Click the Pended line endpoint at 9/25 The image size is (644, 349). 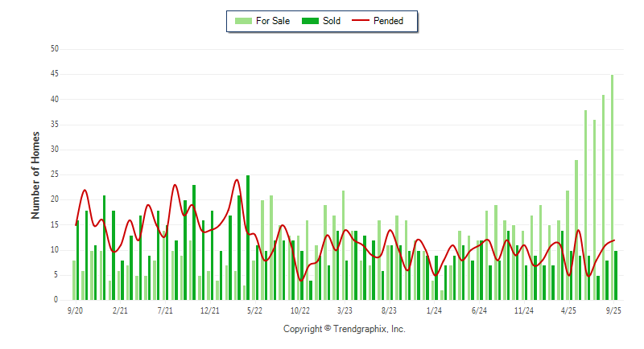click(614, 240)
